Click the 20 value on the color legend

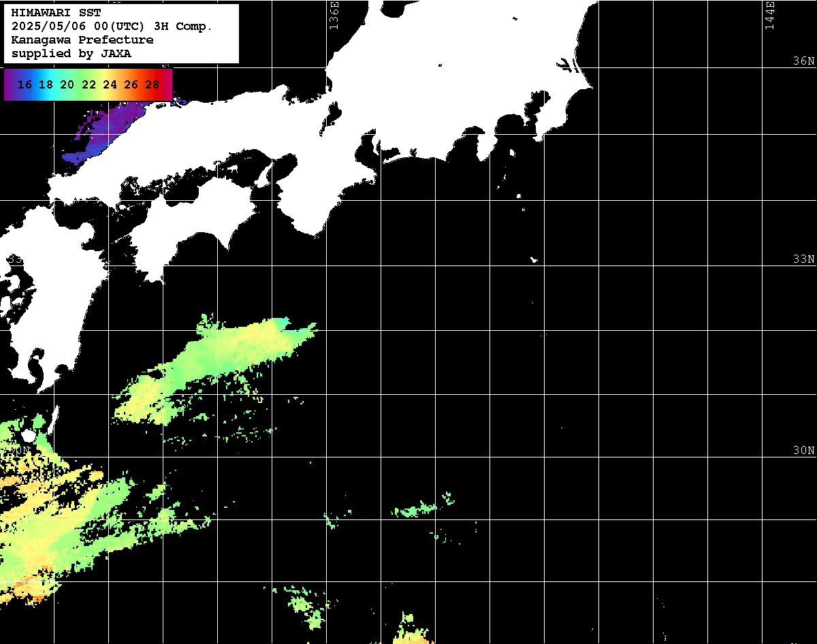[67, 85]
